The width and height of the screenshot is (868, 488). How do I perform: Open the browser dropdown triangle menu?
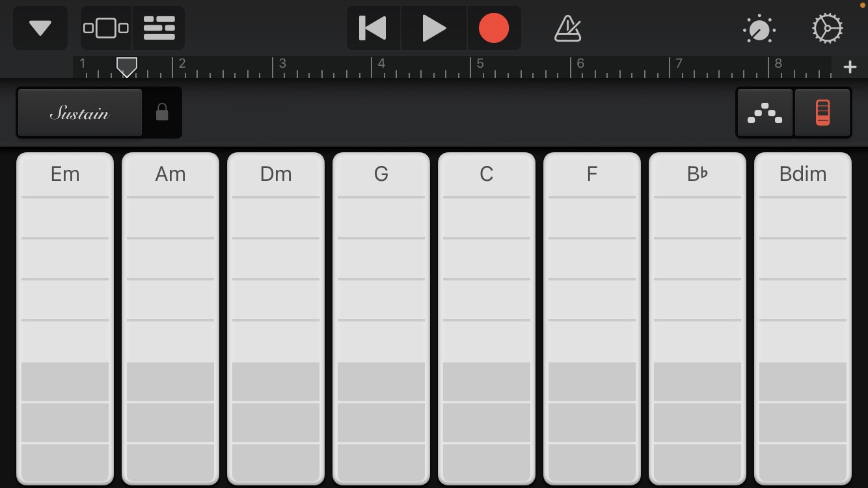[x=40, y=28]
